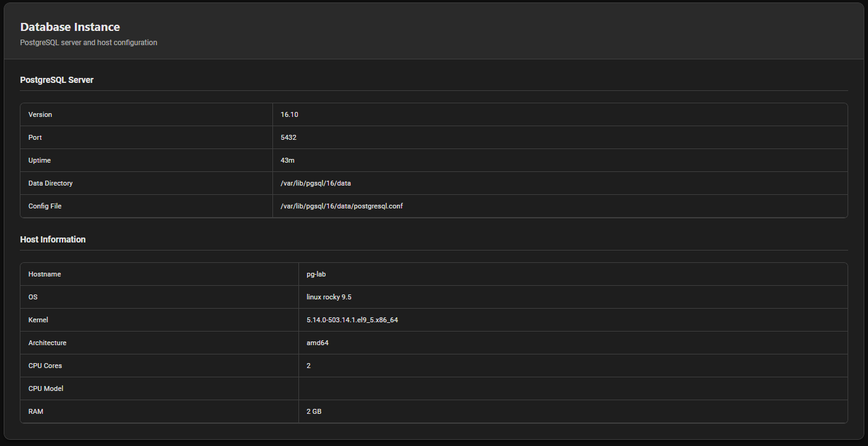Select the version value 16.10
The height and width of the screenshot is (446, 868).
tap(289, 114)
